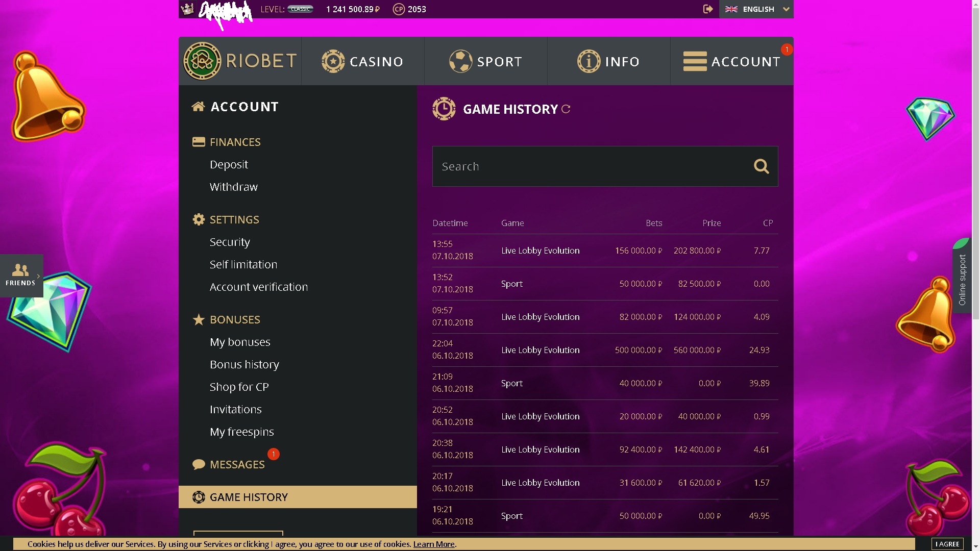Refresh game history with circular arrow icon

pyautogui.click(x=566, y=109)
